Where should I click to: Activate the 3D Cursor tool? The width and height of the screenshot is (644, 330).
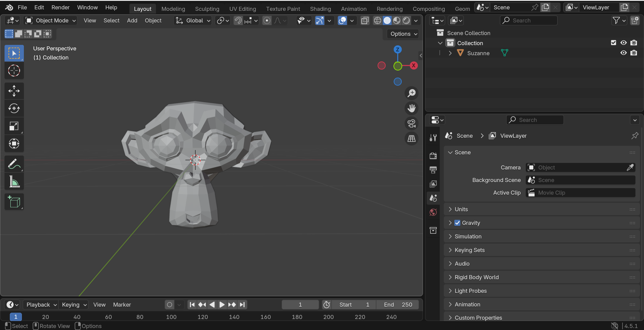[x=14, y=70]
